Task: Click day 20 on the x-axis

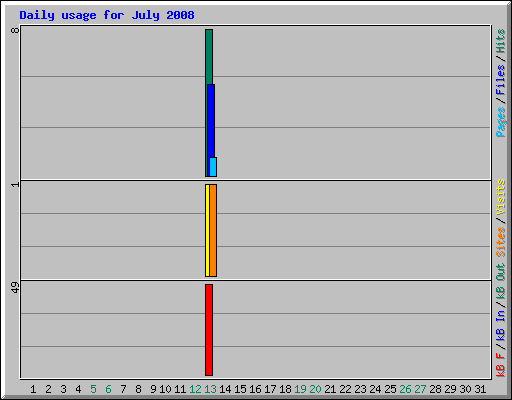Action: [x=315, y=389]
